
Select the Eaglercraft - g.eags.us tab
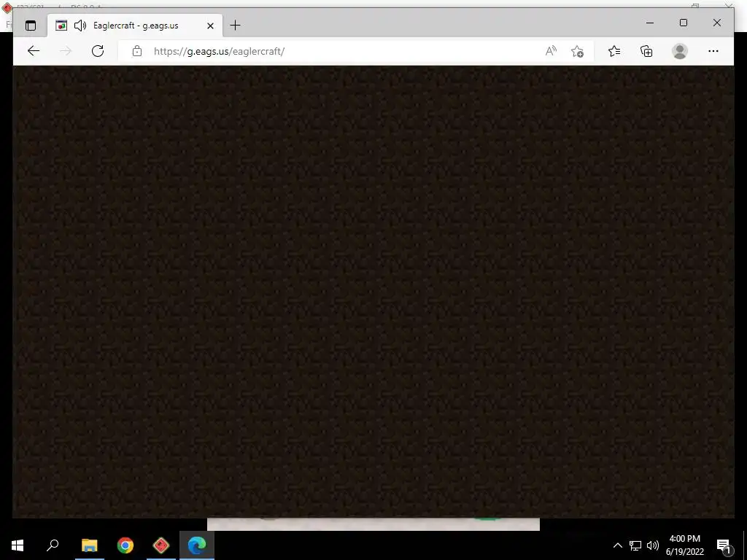(135, 26)
